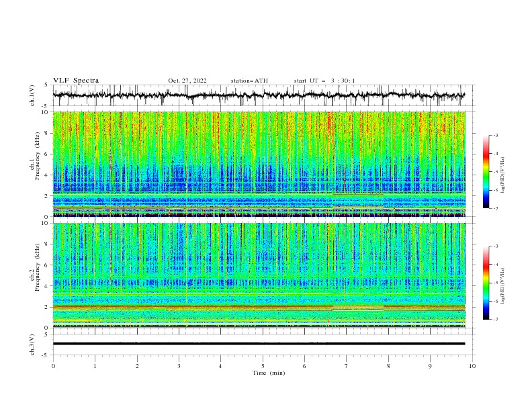Click the time axis tick label '10'
The height and width of the screenshot is (411, 532).
pos(472,366)
